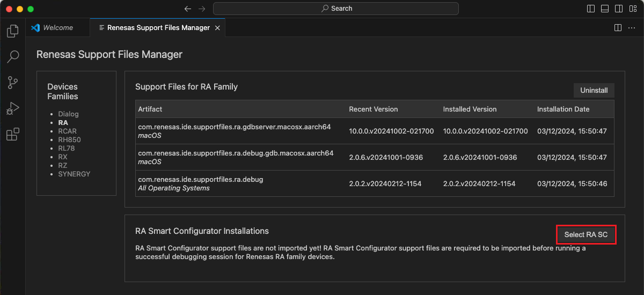Go back using the left arrow
The height and width of the screenshot is (295, 644).
pyautogui.click(x=187, y=9)
